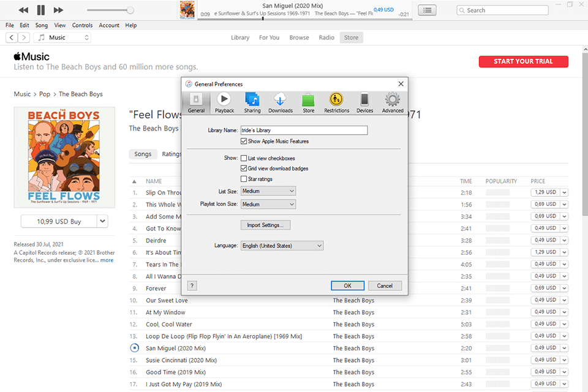Open the General preferences tab icon
Image resolution: width=588 pixels, height=392 pixels.
[196, 102]
